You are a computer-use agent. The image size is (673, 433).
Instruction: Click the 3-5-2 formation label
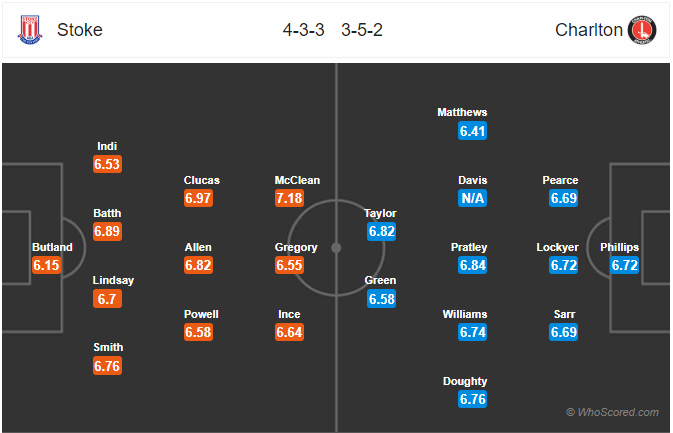[x=362, y=30]
